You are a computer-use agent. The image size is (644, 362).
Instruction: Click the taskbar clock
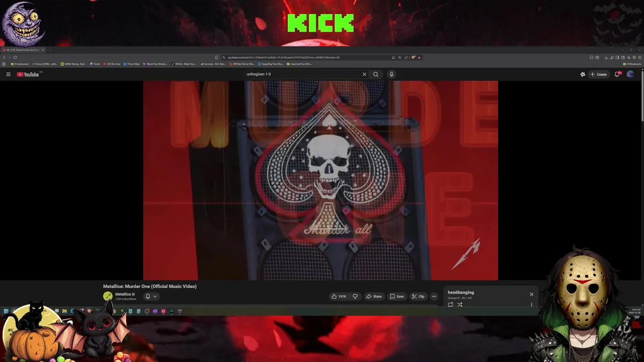click(x=634, y=311)
